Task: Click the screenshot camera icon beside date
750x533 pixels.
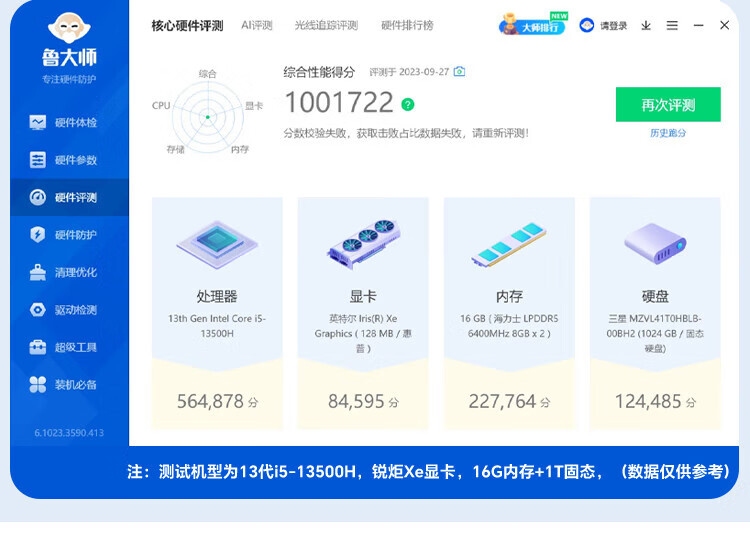Action: pos(459,72)
